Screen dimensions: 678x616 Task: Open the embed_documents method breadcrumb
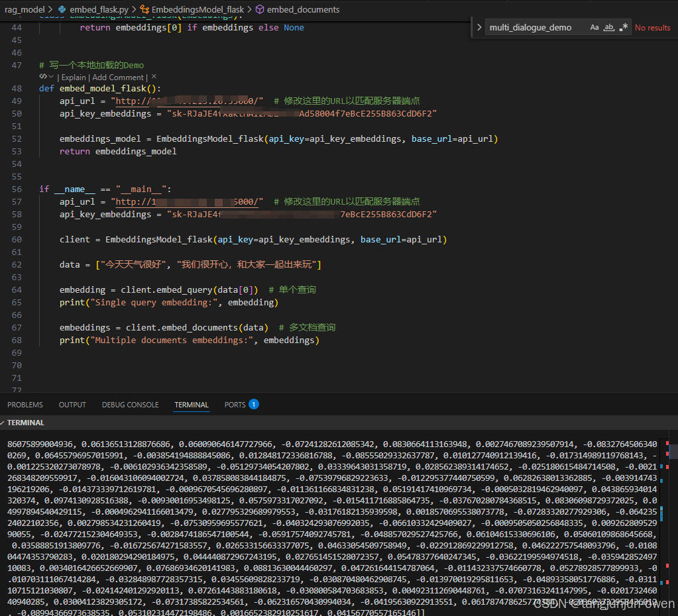(x=303, y=9)
